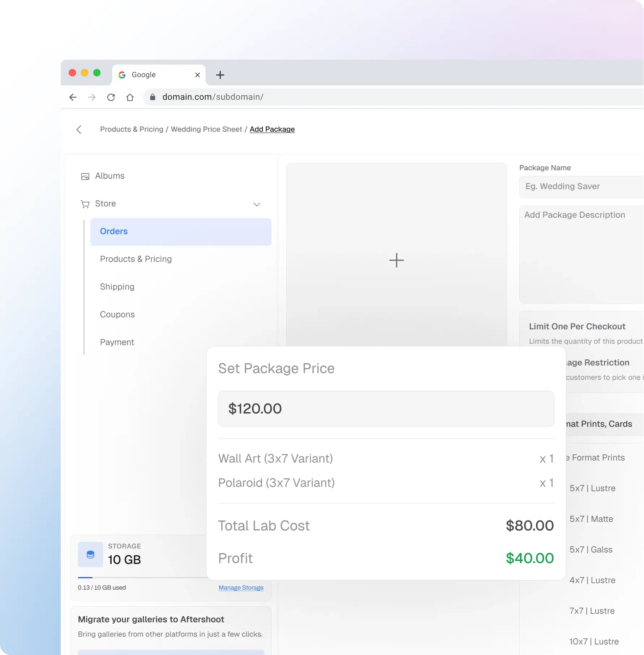This screenshot has width=644, height=655.
Task: Click the green maximize window button
Action: coord(97,73)
